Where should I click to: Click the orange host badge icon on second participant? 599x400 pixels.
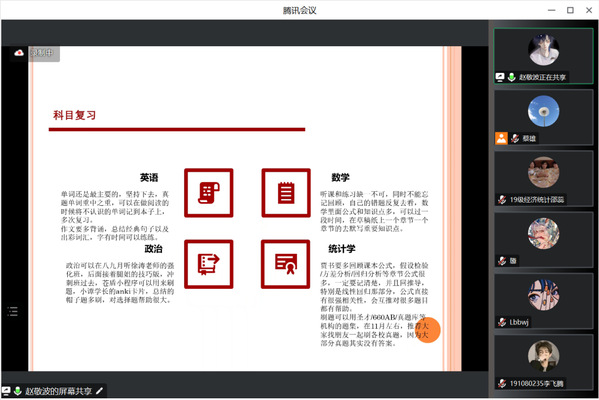501,138
